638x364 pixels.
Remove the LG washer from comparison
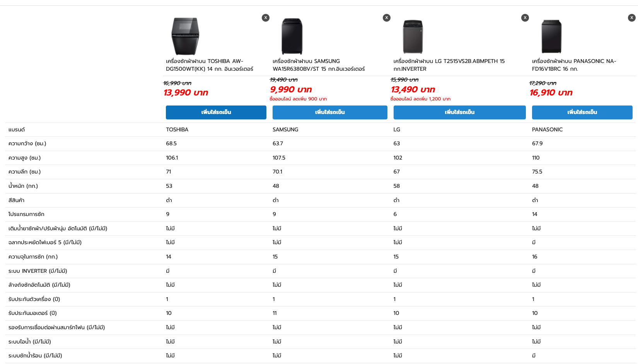pyautogui.click(x=525, y=18)
